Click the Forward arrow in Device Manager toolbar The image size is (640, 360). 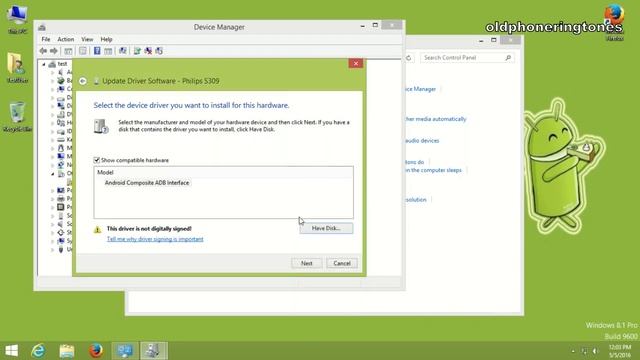tap(53, 51)
